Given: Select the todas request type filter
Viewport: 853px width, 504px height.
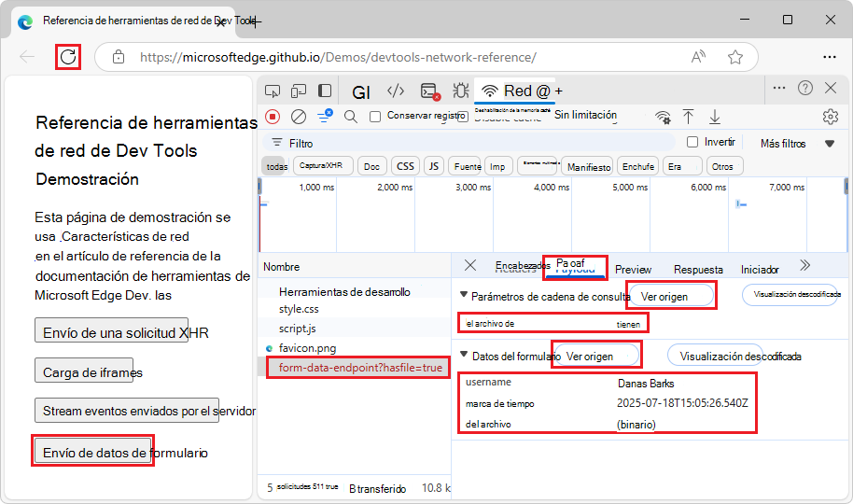Looking at the screenshot, I should (276, 166).
